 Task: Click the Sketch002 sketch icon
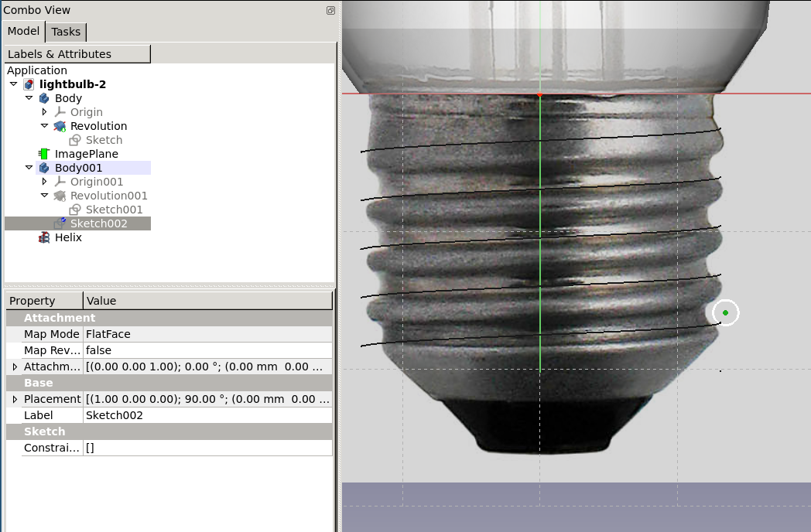[x=60, y=223]
